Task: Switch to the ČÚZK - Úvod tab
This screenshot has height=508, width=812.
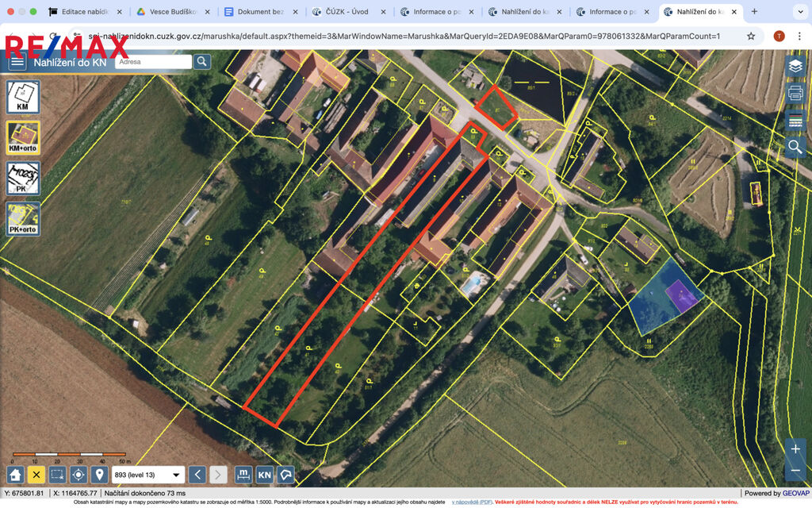Action: [x=347, y=12]
